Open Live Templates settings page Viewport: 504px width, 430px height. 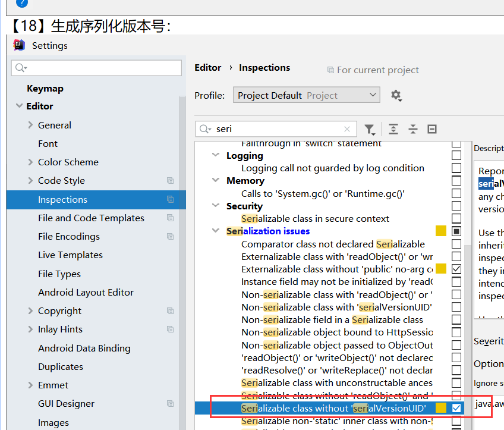pyautogui.click(x=70, y=255)
